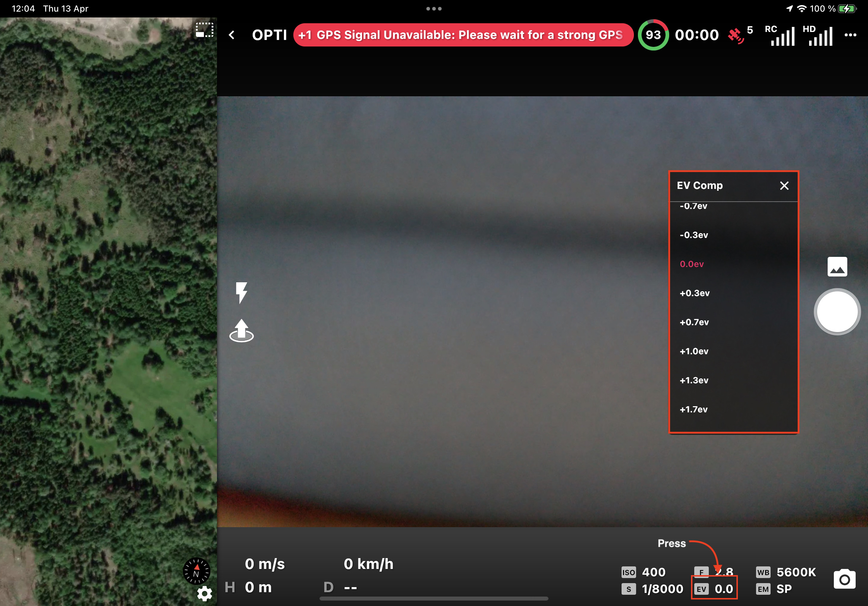Tap the white shutter capture button
Image resolution: width=868 pixels, height=606 pixels.
point(837,311)
